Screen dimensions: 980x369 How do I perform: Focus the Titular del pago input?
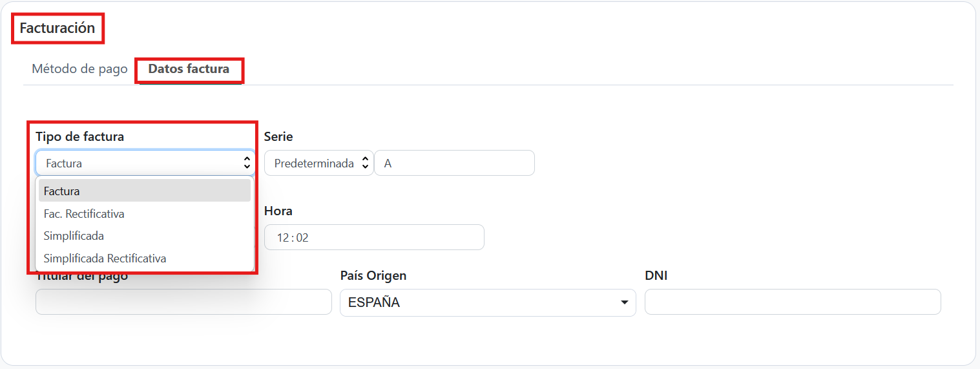click(183, 302)
